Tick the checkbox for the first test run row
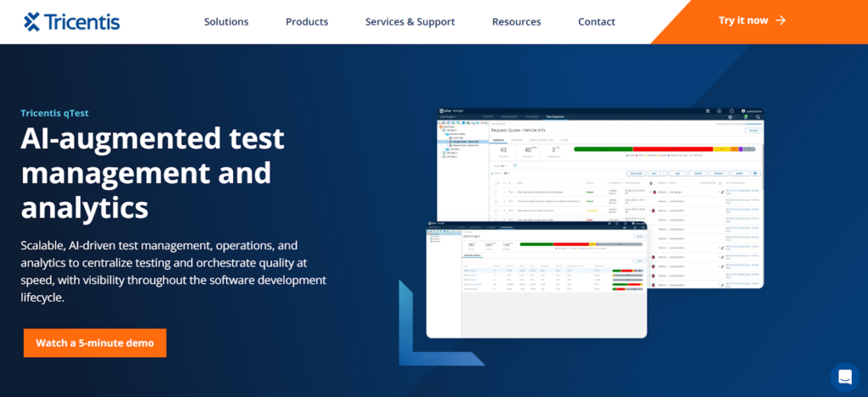The image size is (868, 397). tap(496, 193)
